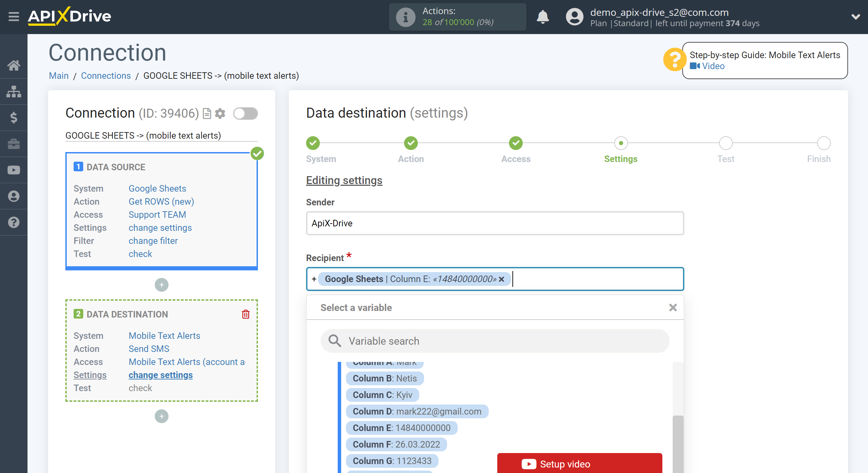Click the Variable search field
The image size is (868, 473).
(x=495, y=341)
